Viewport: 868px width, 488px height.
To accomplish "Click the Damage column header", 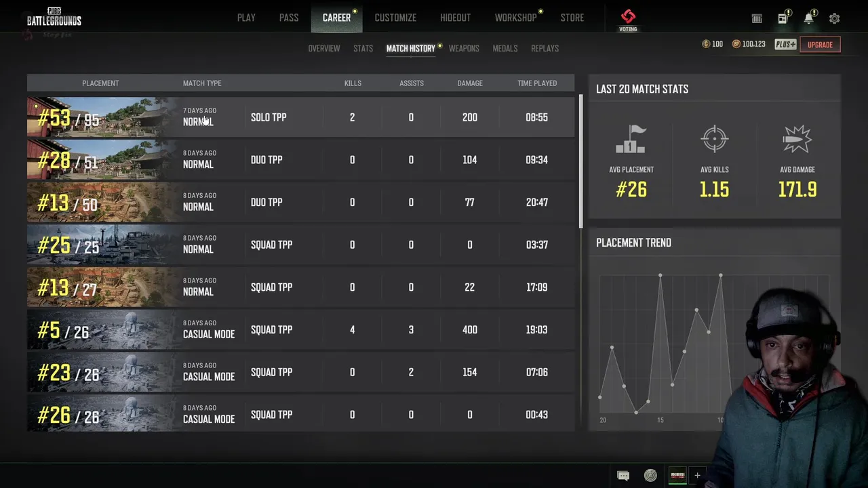I will click(470, 83).
